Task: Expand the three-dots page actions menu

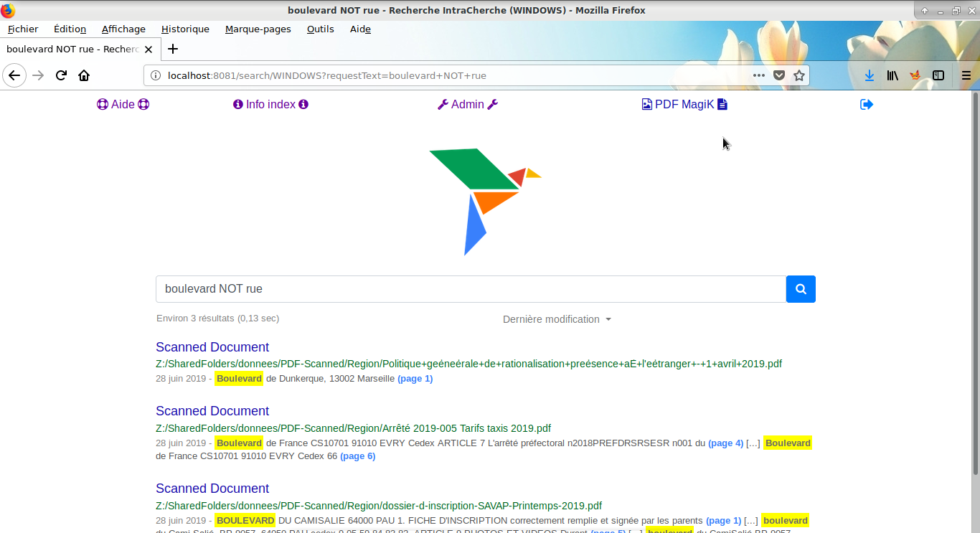Action: coord(759,75)
